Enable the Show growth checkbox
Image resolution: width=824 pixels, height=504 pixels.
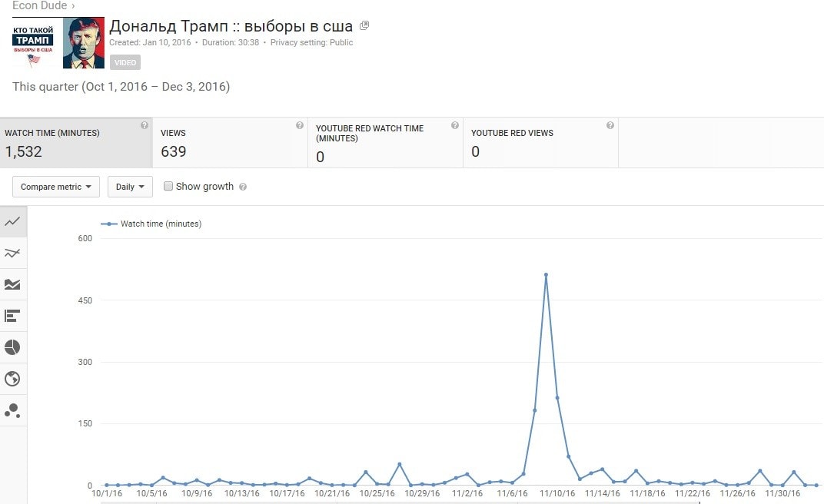(168, 186)
